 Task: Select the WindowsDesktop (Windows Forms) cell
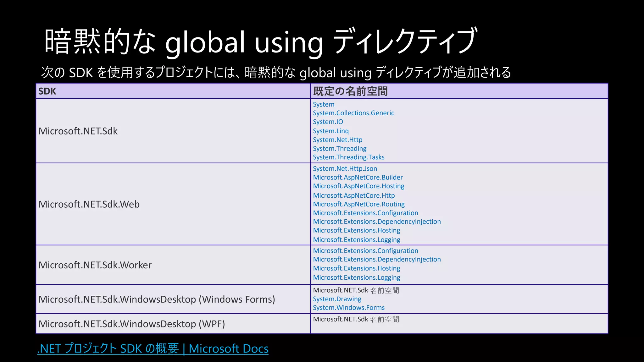pyautogui.click(x=173, y=299)
